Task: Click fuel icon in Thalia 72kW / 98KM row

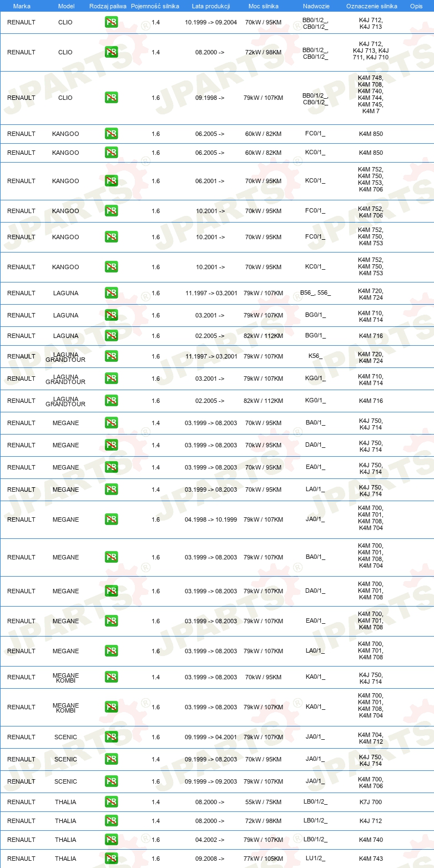Action: tap(111, 821)
